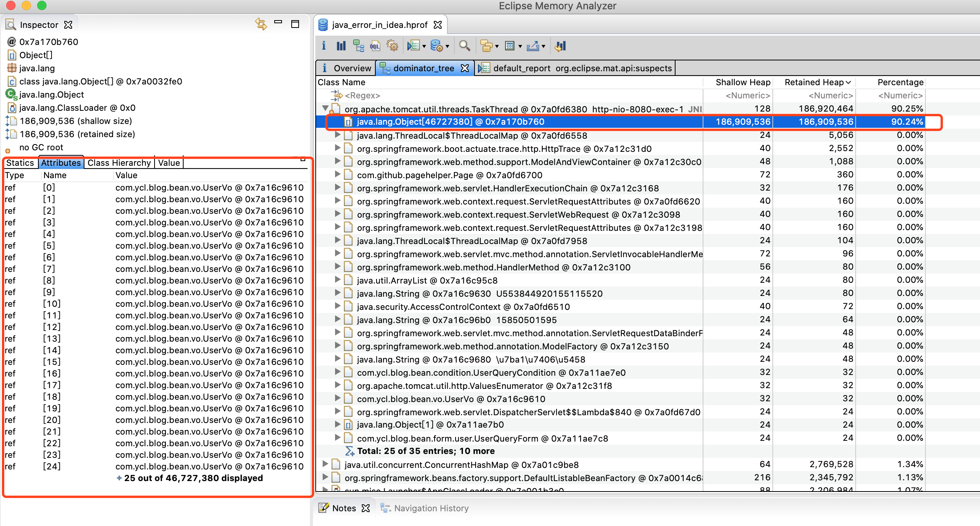
Task: Collapse the TaskThread http-nio-8080-exec-1 node
Action: pyautogui.click(x=325, y=108)
